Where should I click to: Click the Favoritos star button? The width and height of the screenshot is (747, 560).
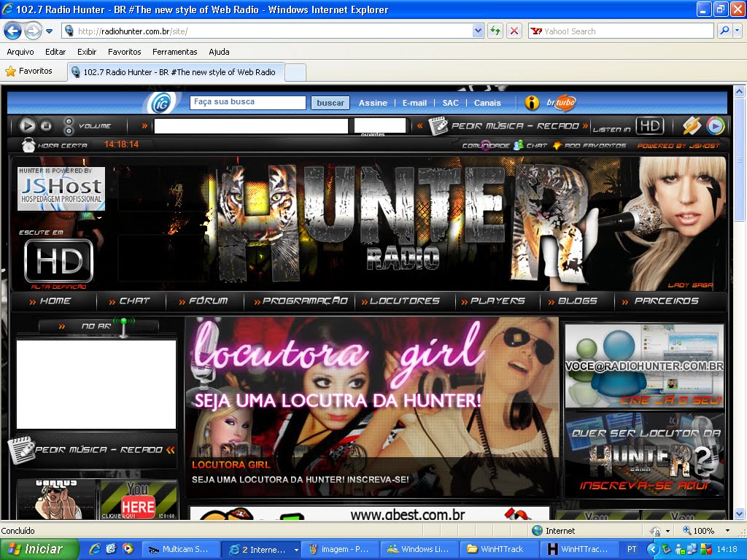[29, 71]
